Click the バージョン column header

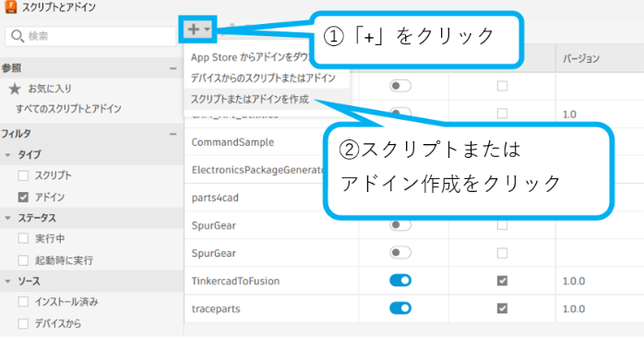tap(580, 58)
